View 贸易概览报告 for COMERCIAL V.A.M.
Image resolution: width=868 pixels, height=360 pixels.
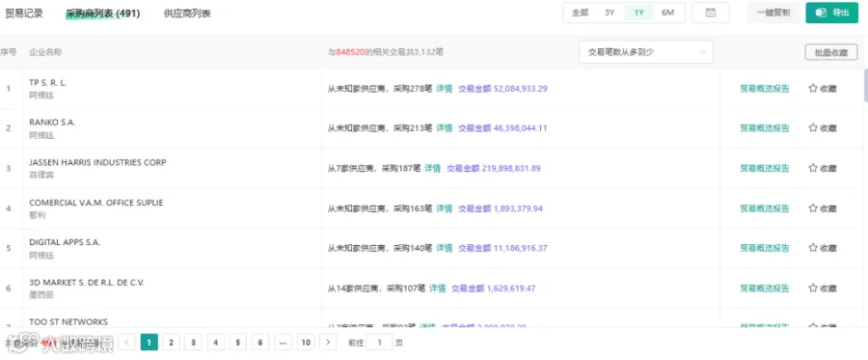(x=765, y=208)
